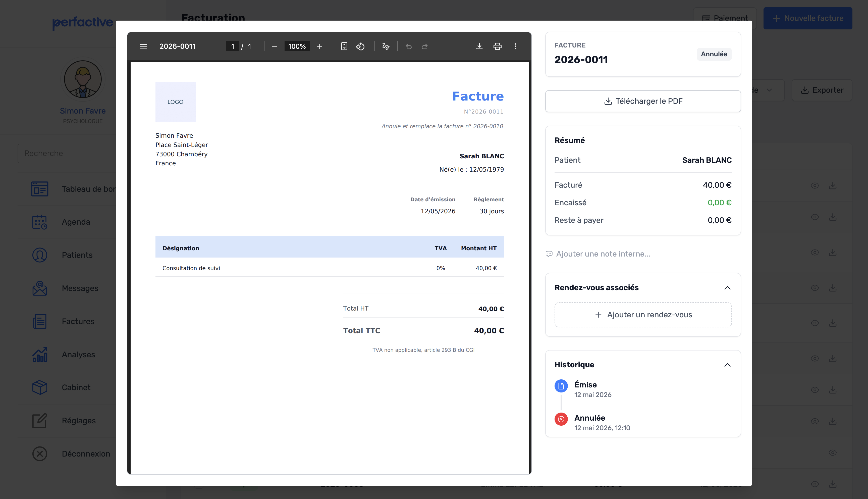Print the invoice PDF

pyautogui.click(x=497, y=46)
